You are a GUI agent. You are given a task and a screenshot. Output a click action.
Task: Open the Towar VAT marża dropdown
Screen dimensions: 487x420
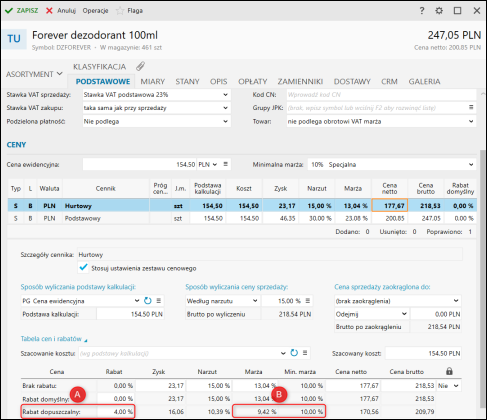381,121
